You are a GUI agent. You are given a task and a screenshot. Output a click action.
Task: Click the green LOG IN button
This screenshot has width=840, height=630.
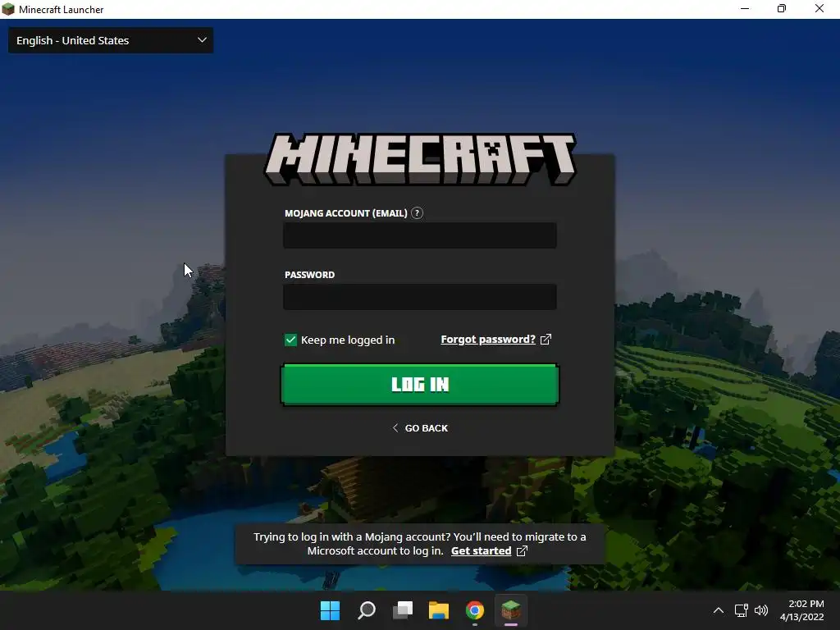click(x=420, y=384)
